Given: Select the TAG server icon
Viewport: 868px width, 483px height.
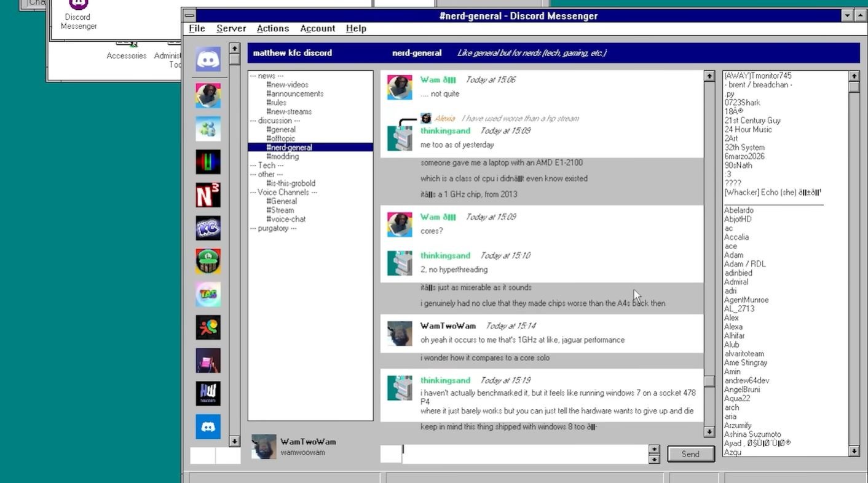Looking at the screenshot, I should click(208, 294).
